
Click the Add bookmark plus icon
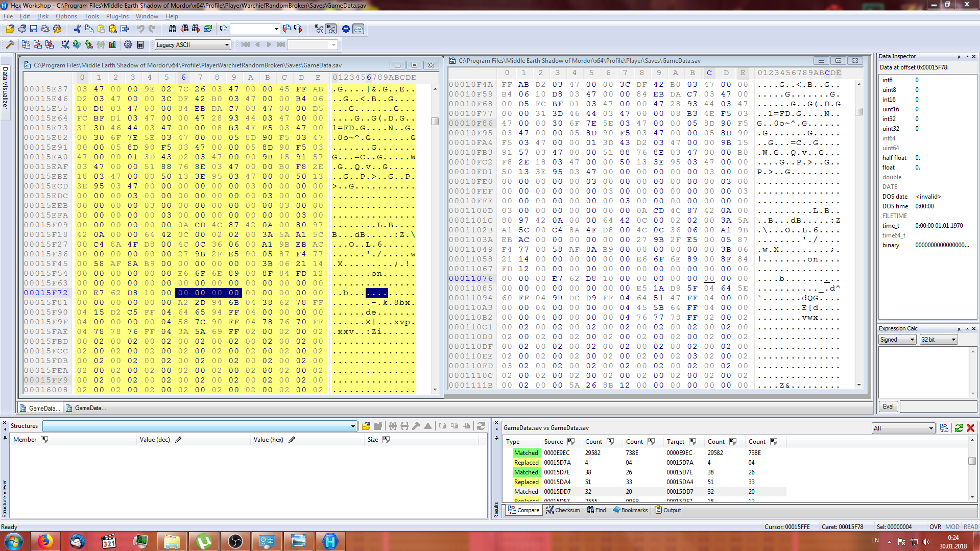click(77, 45)
